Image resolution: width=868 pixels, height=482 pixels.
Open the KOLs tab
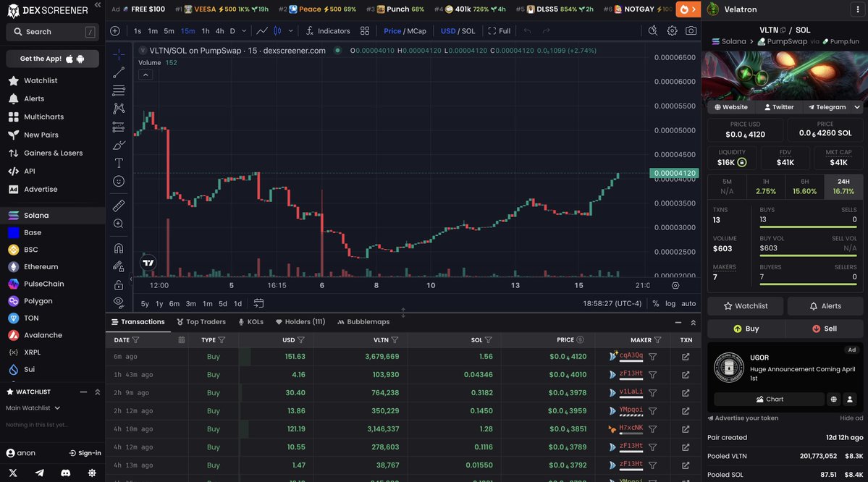[x=250, y=321]
